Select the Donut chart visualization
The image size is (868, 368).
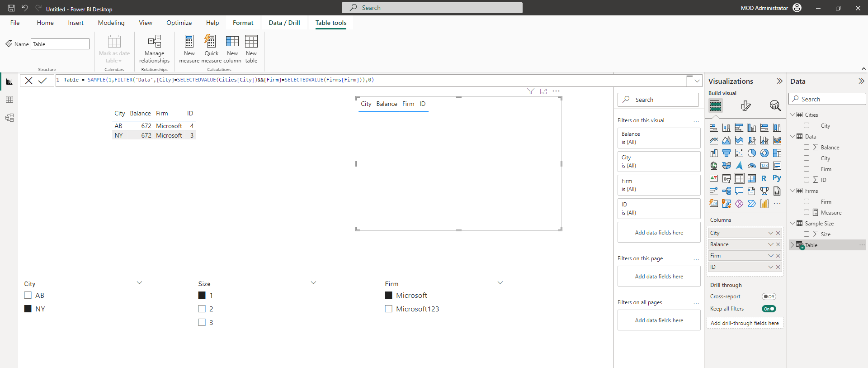764,153
